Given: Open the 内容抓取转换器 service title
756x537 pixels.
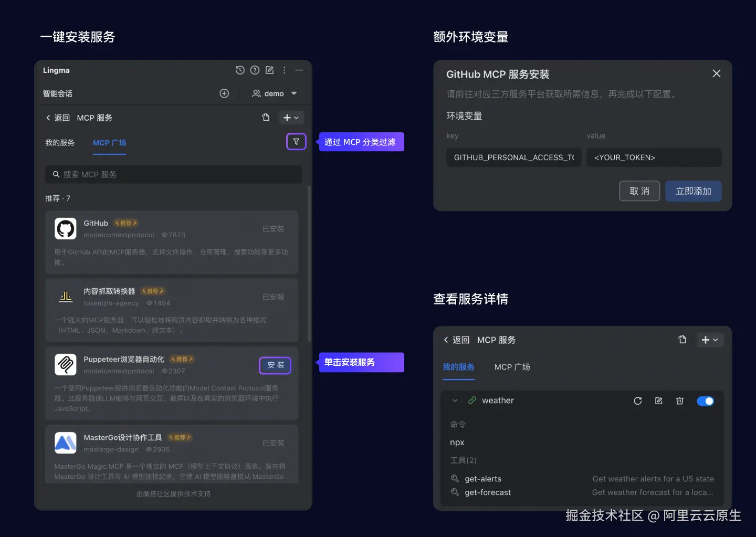Looking at the screenshot, I should click(109, 291).
